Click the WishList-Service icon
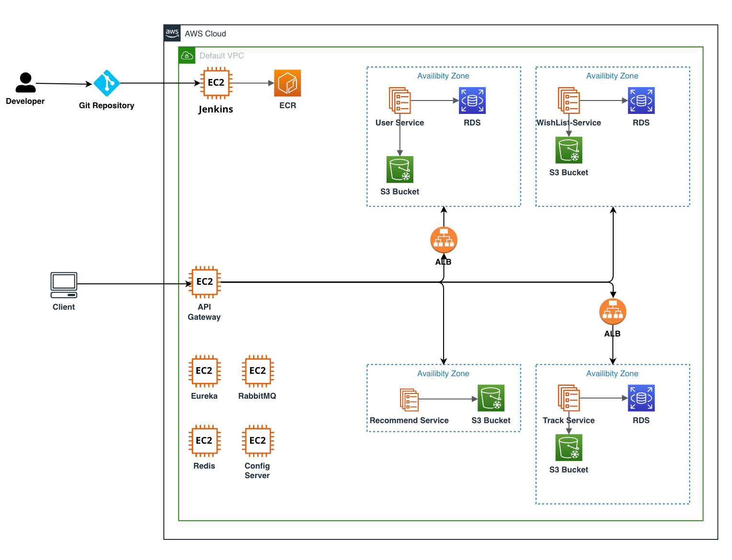This screenshot has height=560, width=732. point(569,101)
